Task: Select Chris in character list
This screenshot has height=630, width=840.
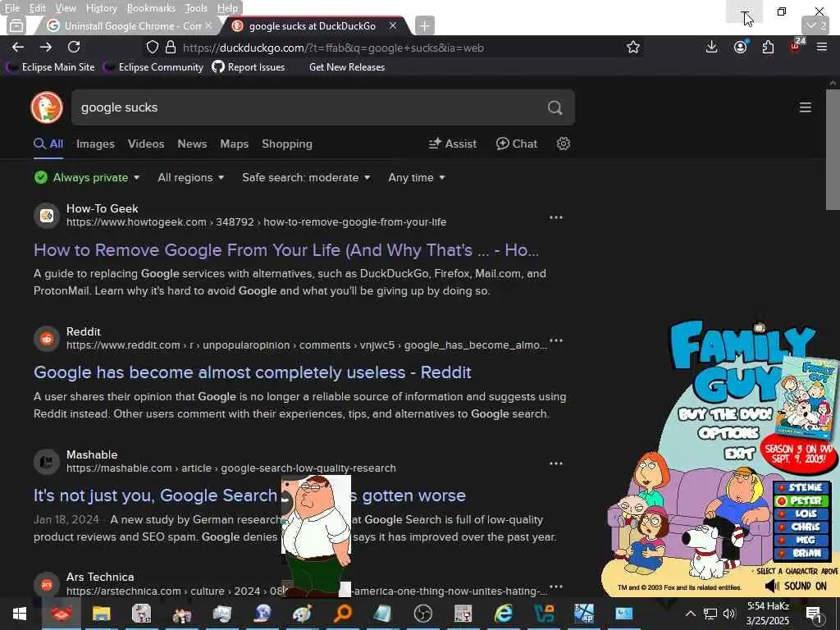Action: point(802,527)
